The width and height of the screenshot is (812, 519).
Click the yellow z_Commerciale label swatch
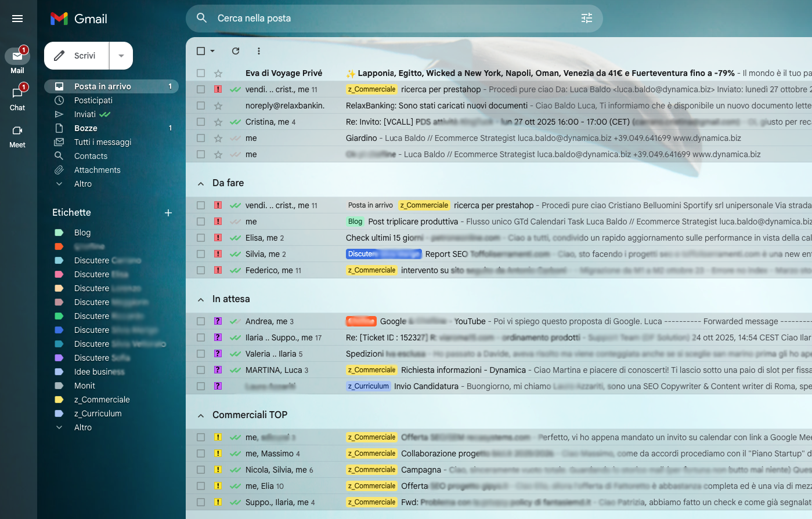pyautogui.click(x=59, y=400)
